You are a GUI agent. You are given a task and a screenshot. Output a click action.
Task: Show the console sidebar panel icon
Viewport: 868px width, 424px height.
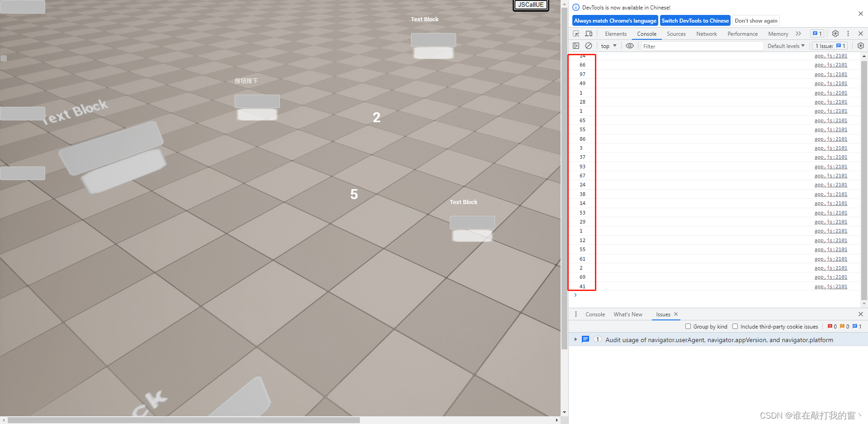(x=576, y=46)
